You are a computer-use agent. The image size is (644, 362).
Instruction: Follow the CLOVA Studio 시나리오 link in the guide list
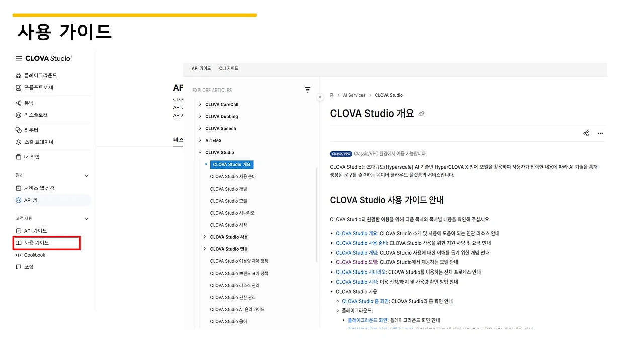[360, 272]
